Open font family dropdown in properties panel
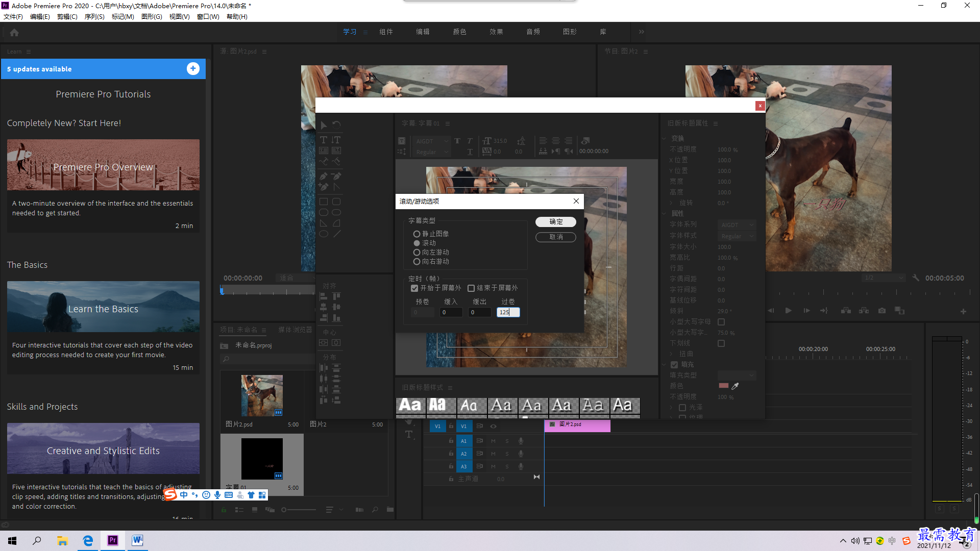The image size is (980, 551). [737, 225]
